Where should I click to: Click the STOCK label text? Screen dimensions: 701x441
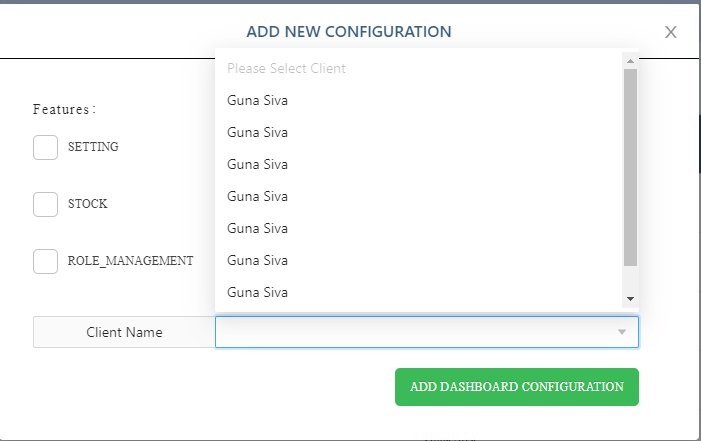click(88, 204)
